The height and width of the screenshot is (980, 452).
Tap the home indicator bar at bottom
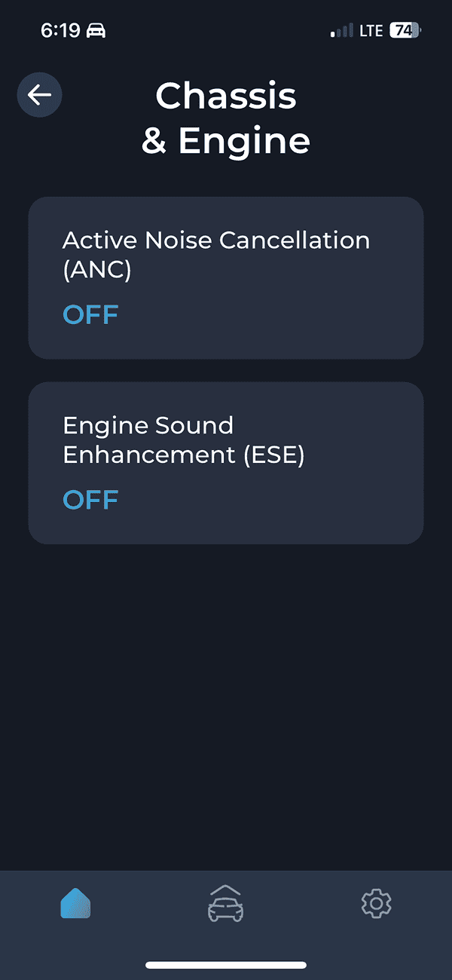[226, 965]
